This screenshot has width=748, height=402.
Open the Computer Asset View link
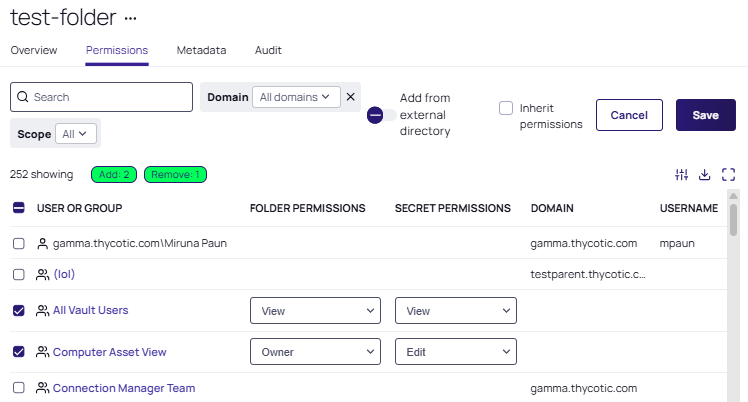[109, 352]
